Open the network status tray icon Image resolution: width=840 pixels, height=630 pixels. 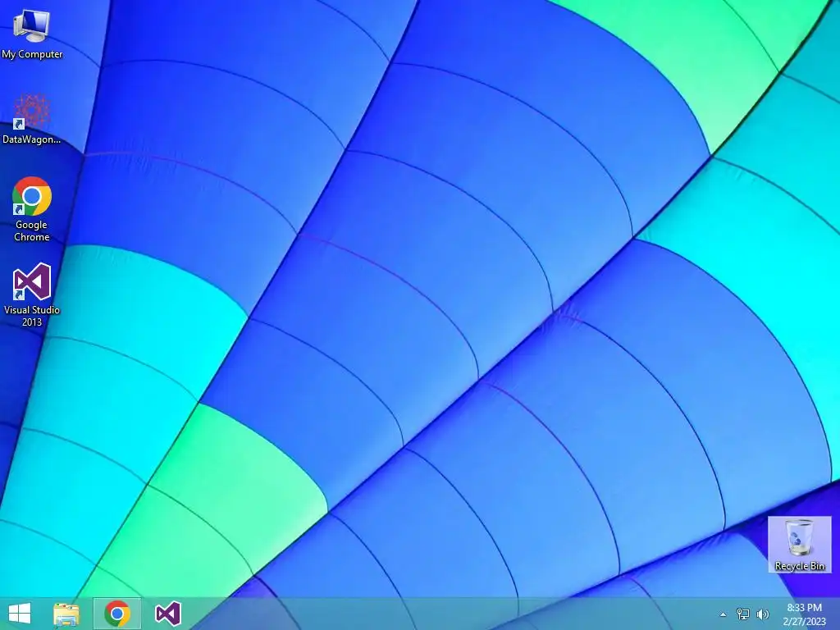(x=743, y=614)
